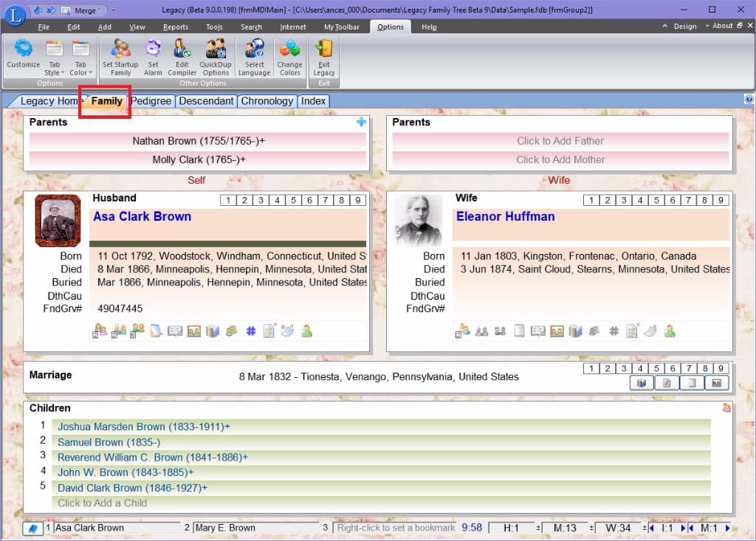Viewport: 756px width, 541px height.
Task: Click to Add Mother for Eleanor
Action: (x=560, y=159)
